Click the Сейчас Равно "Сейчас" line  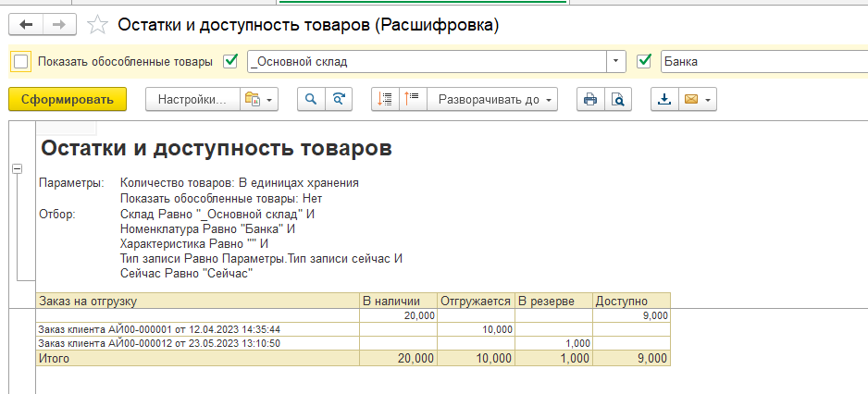[x=186, y=274]
